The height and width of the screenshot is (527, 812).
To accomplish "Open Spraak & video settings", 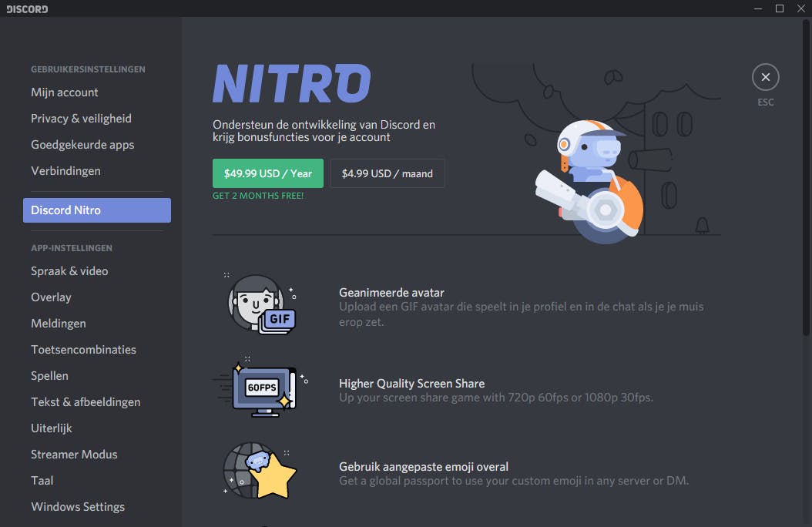I will pyautogui.click(x=97, y=270).
